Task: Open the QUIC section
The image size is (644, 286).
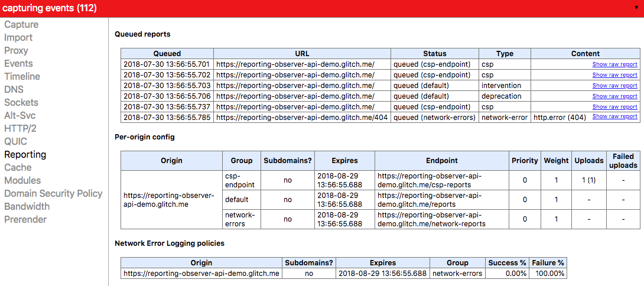Action: (x=15, y=142)
